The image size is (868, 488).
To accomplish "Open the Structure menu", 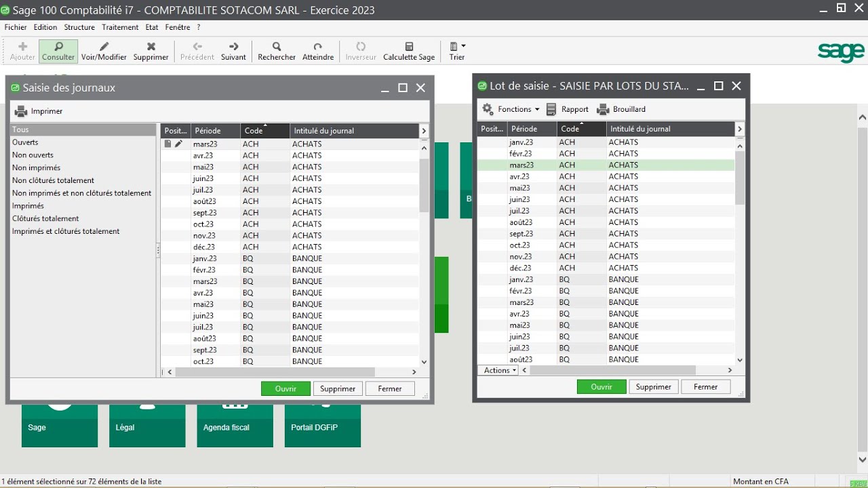I will (x=79, y=27).
